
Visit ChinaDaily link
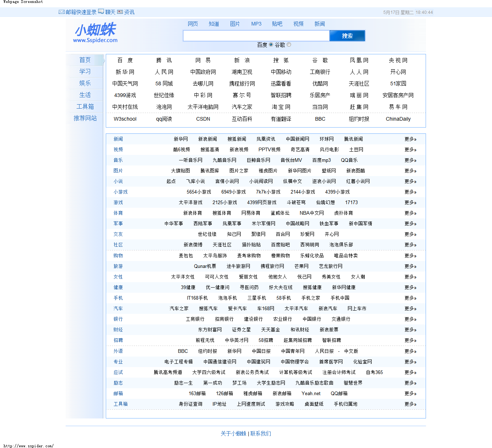(x=398, y=119)
